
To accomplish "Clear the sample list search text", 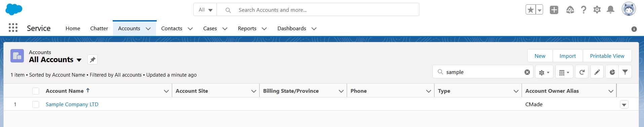I will (x=527, y=72).
